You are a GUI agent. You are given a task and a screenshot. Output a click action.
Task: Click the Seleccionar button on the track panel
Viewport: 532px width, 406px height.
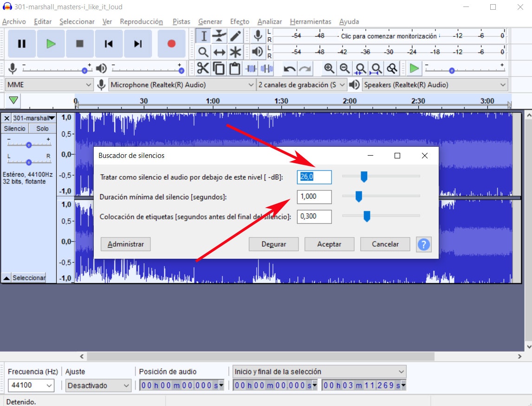coord(29,278)
